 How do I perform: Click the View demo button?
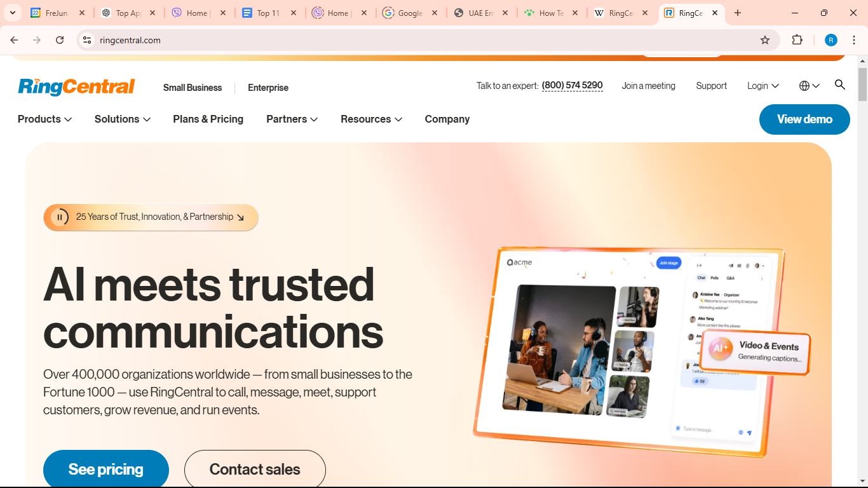pos(804,119)
